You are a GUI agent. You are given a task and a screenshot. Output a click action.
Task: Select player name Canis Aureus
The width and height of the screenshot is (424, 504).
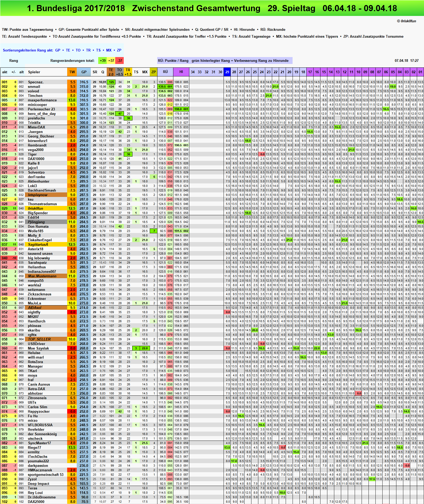click(39, 384)
